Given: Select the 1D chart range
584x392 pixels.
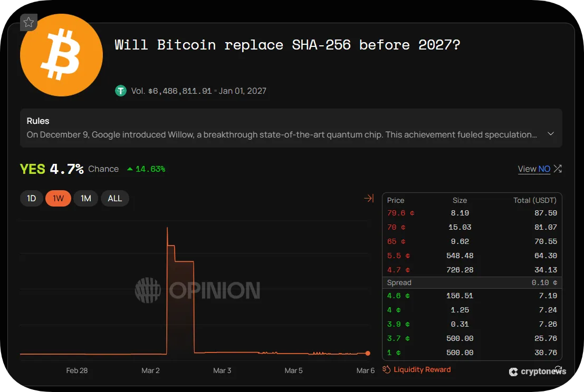Looking at the screenshot, I should [32, 198].
